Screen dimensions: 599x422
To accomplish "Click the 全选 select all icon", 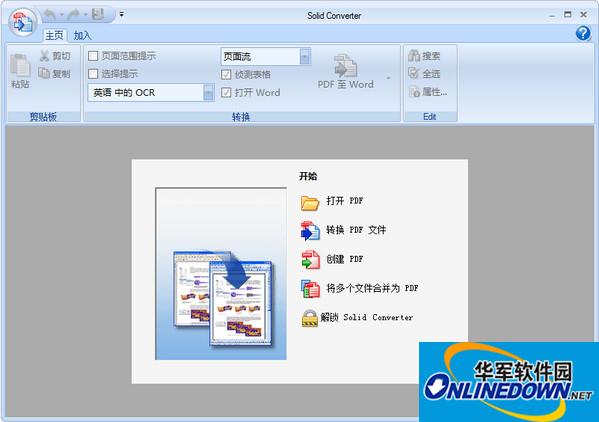I will pyautogui.click(x=414, y=73).
